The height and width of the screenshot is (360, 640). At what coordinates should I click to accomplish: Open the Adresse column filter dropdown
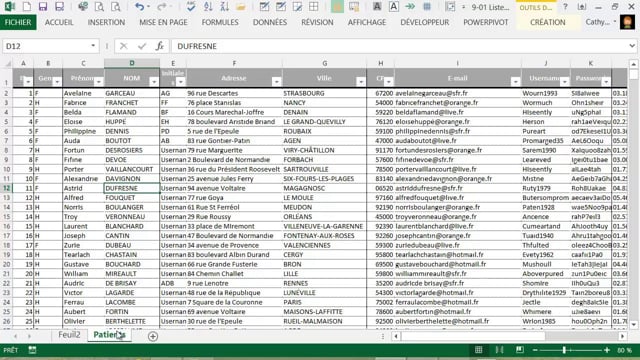(x=276, y=82)
